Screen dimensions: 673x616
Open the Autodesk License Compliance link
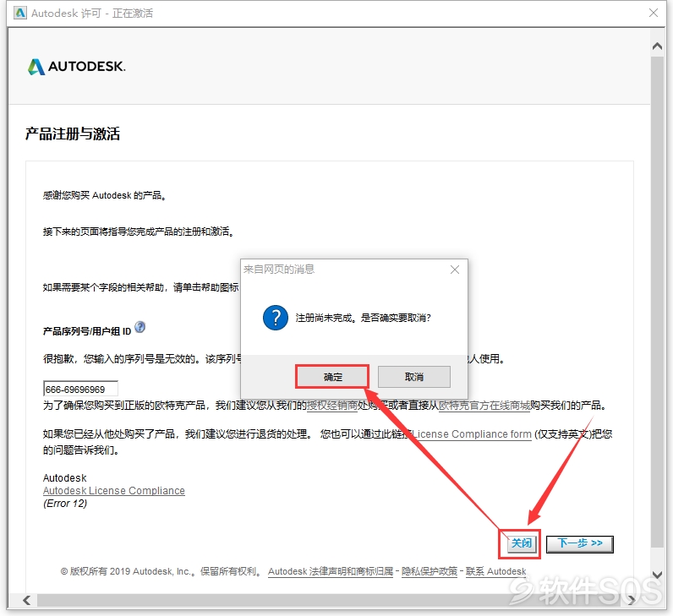[114, 491]
